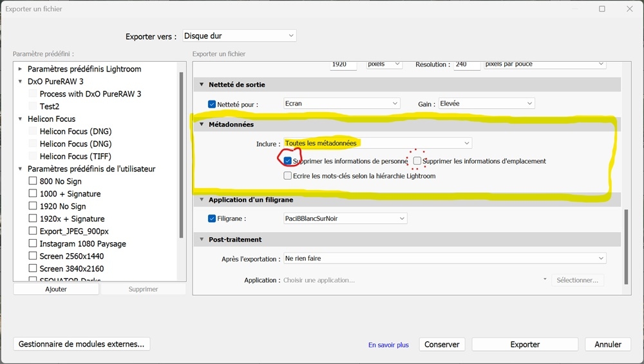Uncheck 'Supprimer les informations de personne'

coord(287,160)
